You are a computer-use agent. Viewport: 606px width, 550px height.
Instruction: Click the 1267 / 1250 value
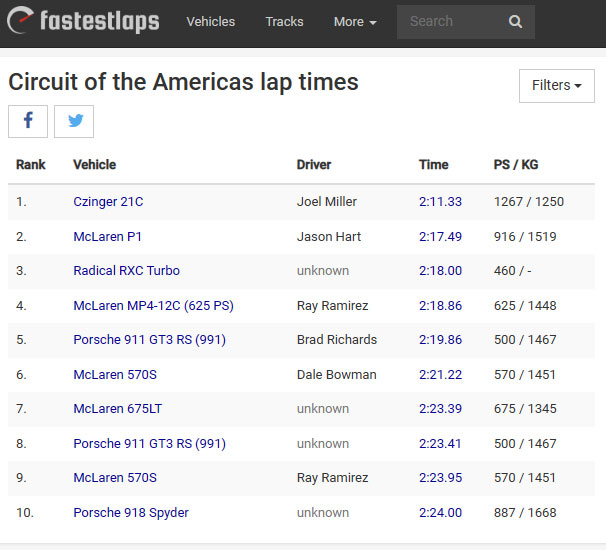[529, 202]
